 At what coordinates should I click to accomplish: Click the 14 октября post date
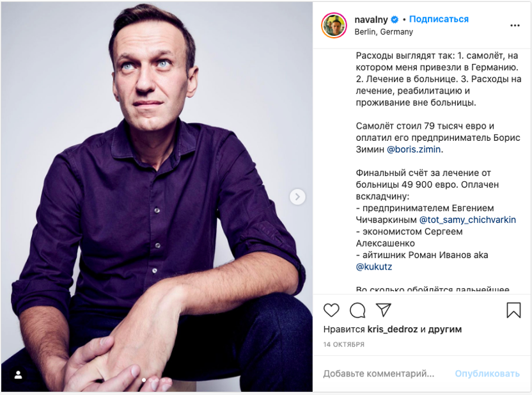pyautogui.click(x=344, y=344)
